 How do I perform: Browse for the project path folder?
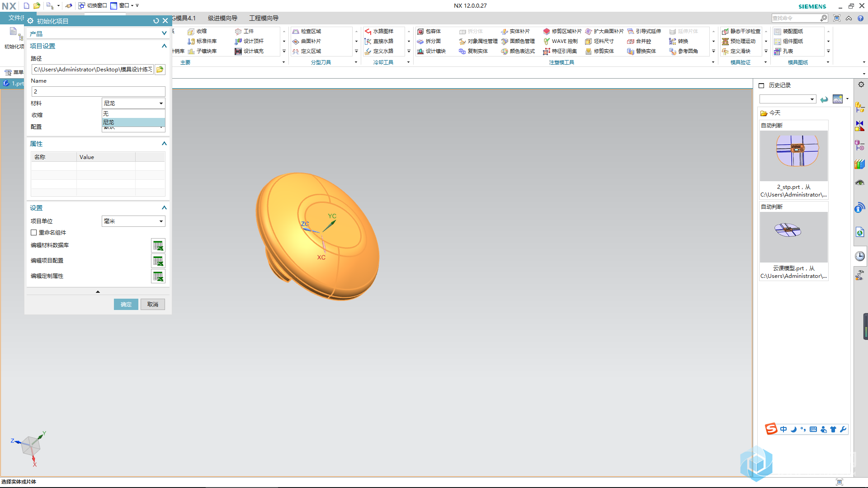(x=160, y=70)
